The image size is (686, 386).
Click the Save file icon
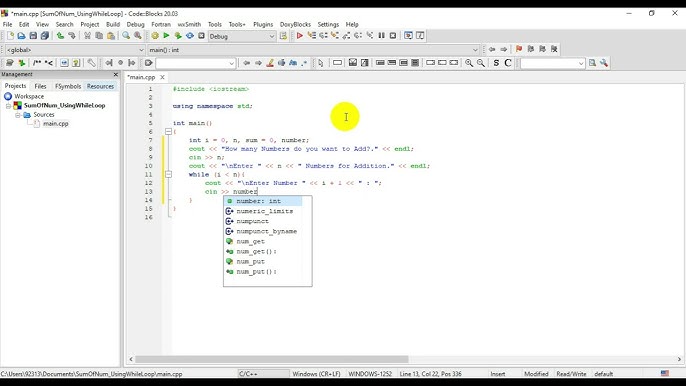[33, 36]
